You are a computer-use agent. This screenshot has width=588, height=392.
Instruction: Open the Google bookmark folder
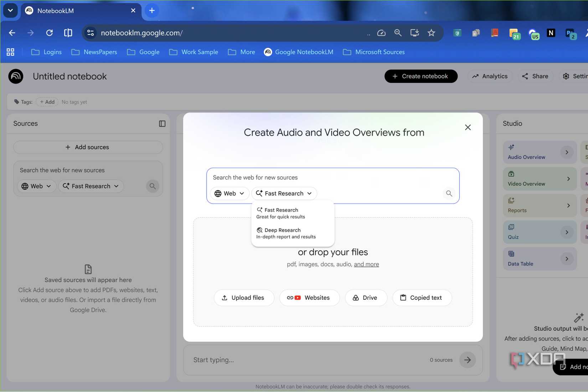[x=144, y=52]
